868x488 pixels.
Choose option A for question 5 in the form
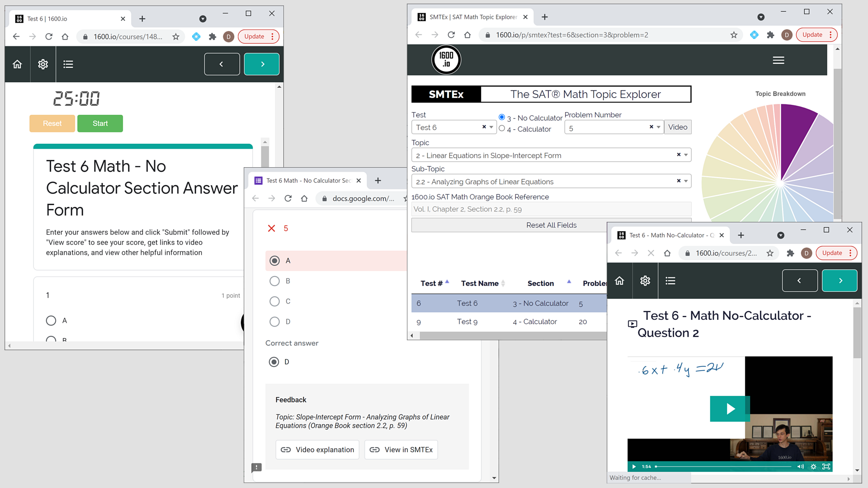[x=274, y=261]
